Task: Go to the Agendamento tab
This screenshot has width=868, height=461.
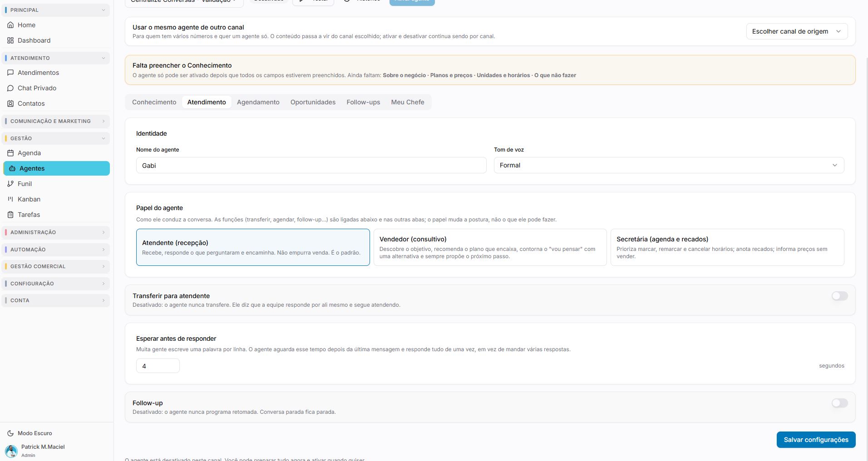Action: [x=258, y=102]
